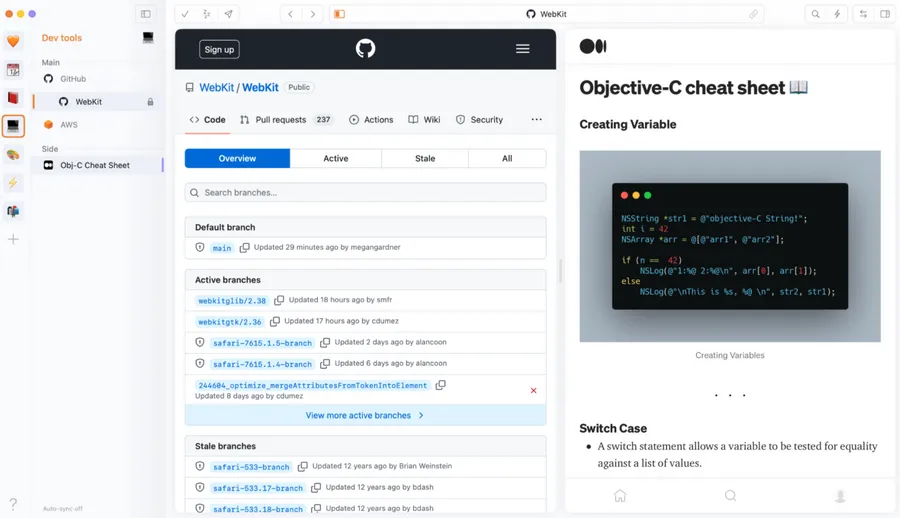Open help question mark icon

pyautogui.click(x=13, y=504)
